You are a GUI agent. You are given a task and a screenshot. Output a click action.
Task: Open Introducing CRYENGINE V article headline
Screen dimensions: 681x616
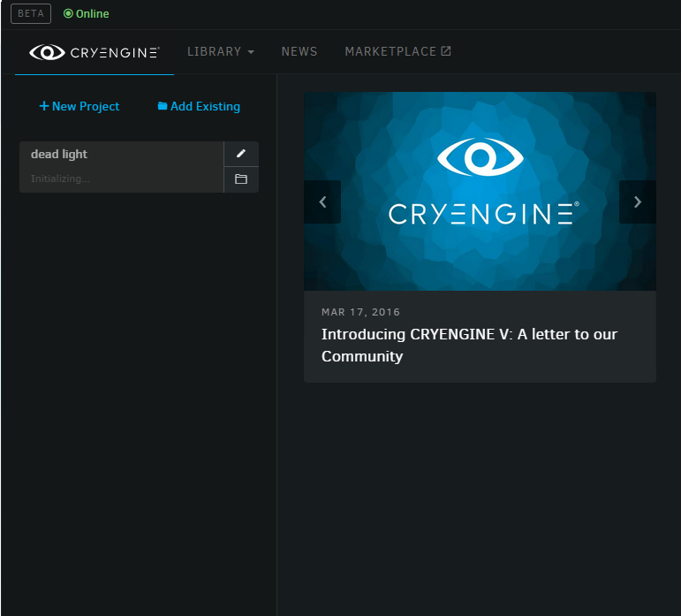point(469,346)
